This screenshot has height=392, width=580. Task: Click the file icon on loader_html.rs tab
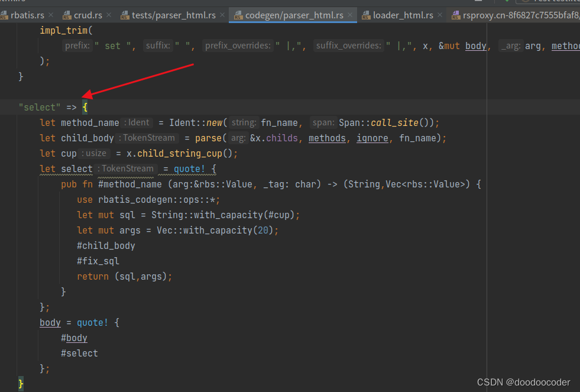tap(367, 15)
